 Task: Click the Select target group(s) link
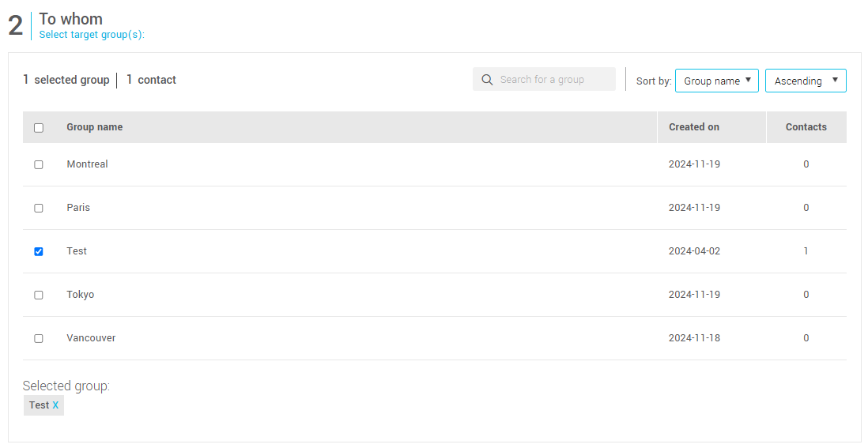92,35
